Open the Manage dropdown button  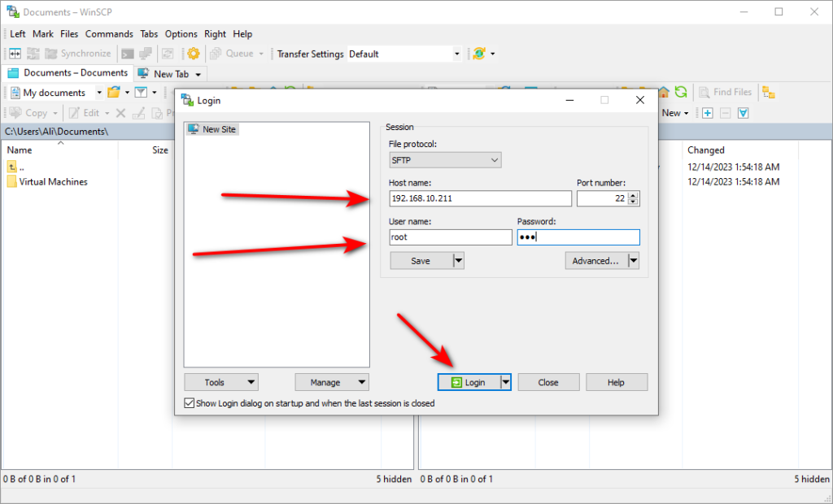(x=332, y=382)
